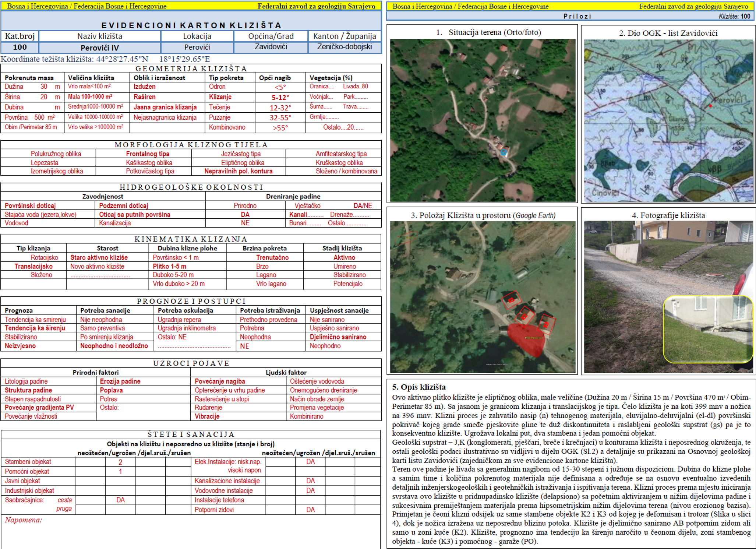Click 'Translacijsko' slide type
The image size is (756, 549).
pos(33,266)
